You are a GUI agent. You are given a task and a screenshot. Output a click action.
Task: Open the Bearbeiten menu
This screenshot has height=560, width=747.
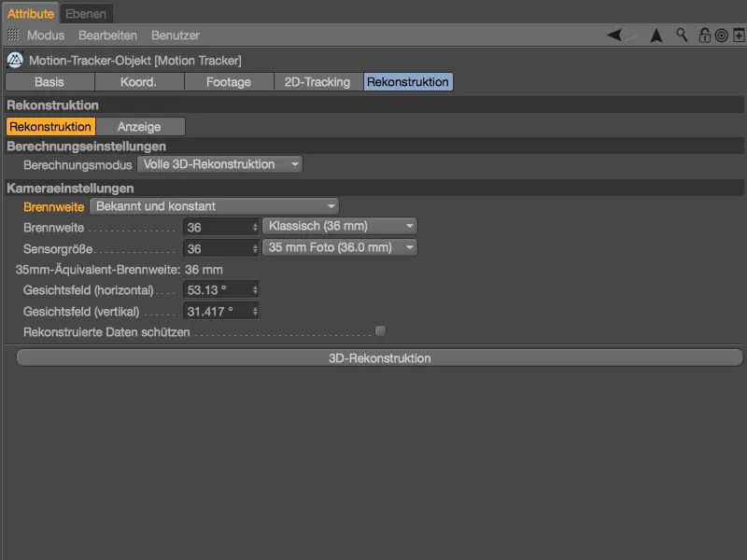107,35
